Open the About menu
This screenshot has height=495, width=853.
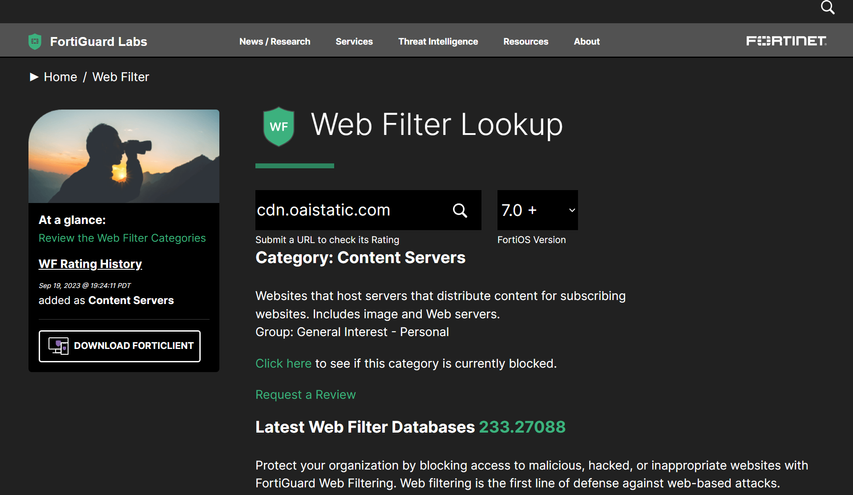click(586, 41)
